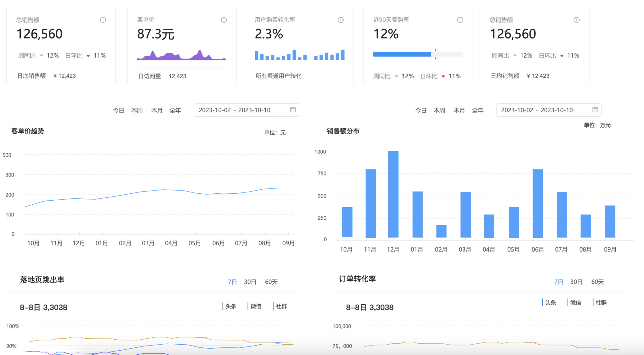This screenshot has width=644, height=355.
Task: Click 8-8日 3,3038 under 落地页跳出率
Action: [x=43, y=308]
